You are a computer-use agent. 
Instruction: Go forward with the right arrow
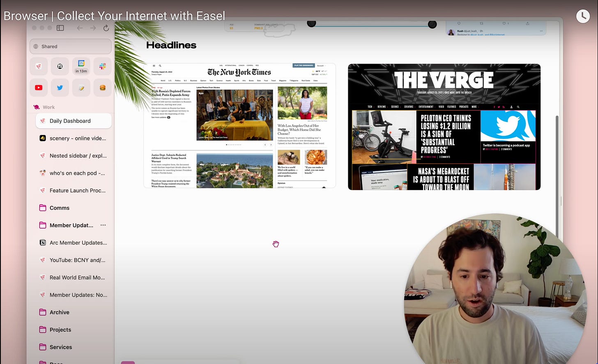[x=93, y=28]
